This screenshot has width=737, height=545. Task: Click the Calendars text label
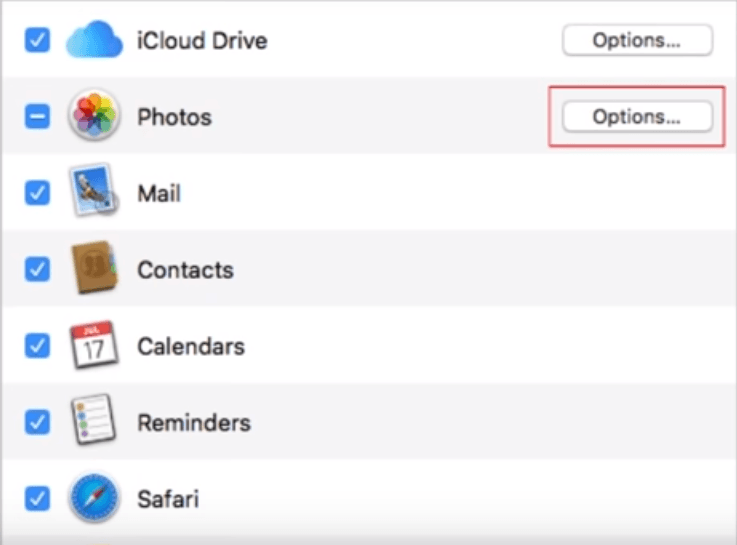(191, 346)
